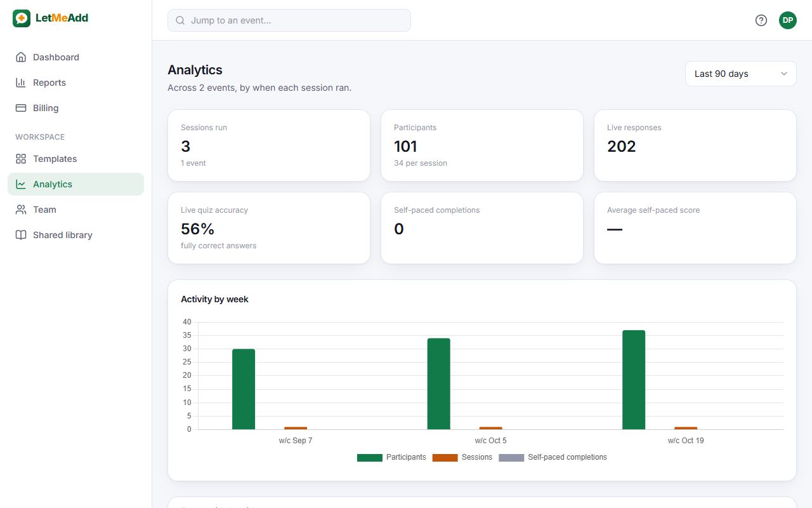Screen dimensions: 812x508
Task: Click the fully correct answers caption
Action: click(x=219, y=246)
